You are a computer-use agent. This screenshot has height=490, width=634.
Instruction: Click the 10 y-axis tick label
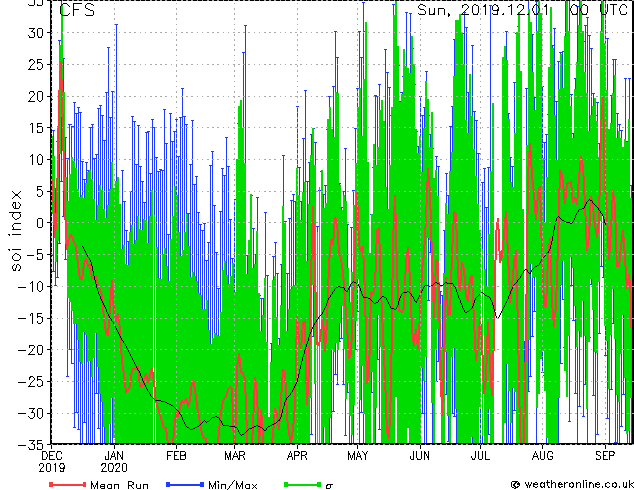pyautogui.click(x=37, y=160)
